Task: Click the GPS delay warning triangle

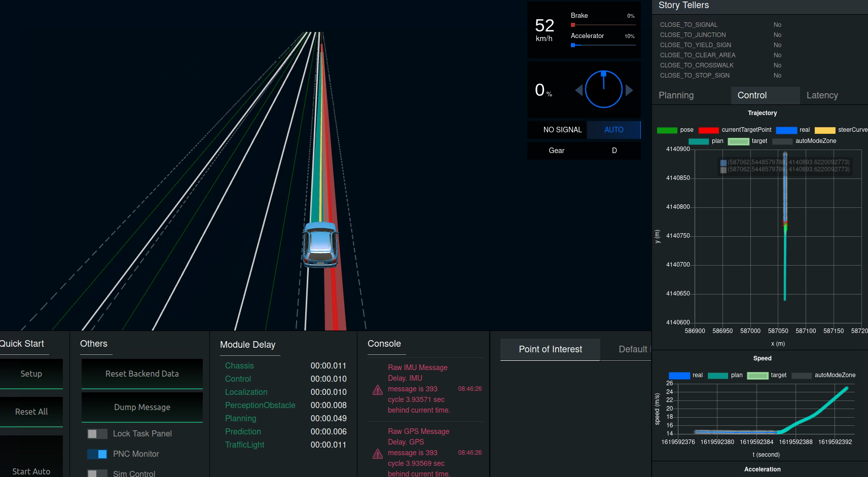Action: (x=378, y=454)
